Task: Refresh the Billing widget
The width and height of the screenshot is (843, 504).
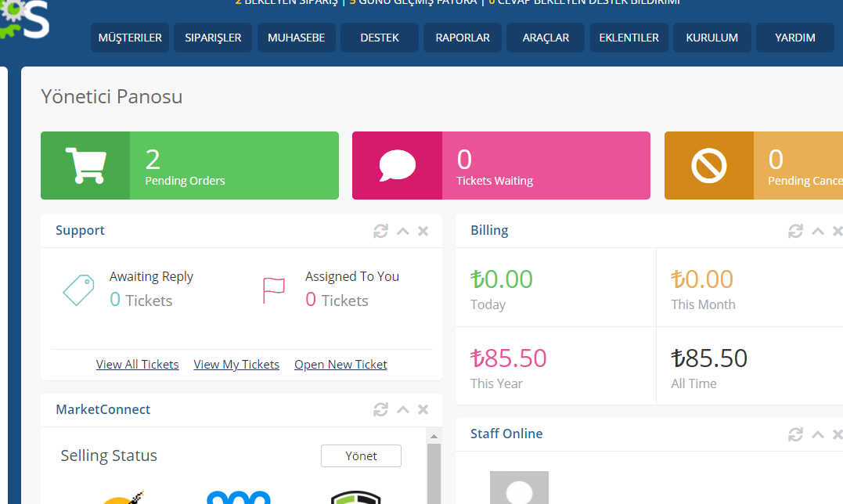Action: click(795, 231)
